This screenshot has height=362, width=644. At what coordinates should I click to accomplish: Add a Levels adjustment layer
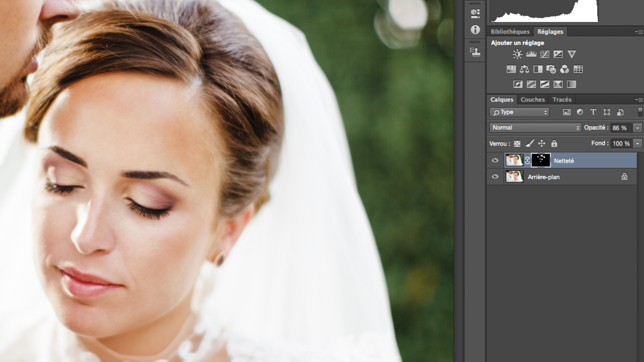[531, 54]
